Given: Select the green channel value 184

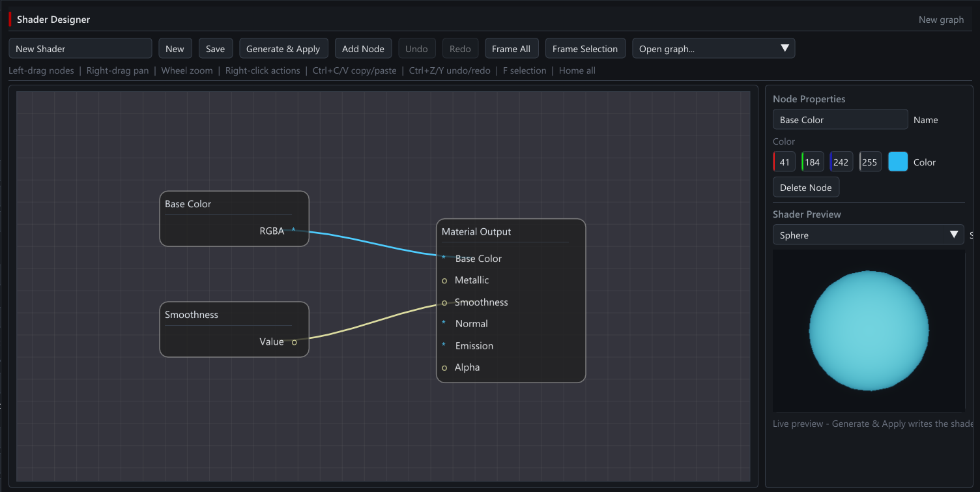Looking at the screenshot, I should click(x=813, y=162).
